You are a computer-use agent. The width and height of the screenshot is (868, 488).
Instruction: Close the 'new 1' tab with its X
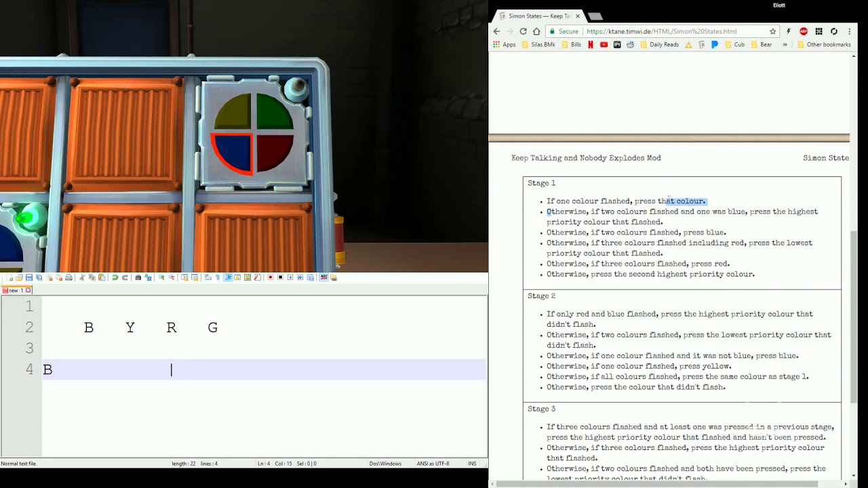click(x=28, y=290)
